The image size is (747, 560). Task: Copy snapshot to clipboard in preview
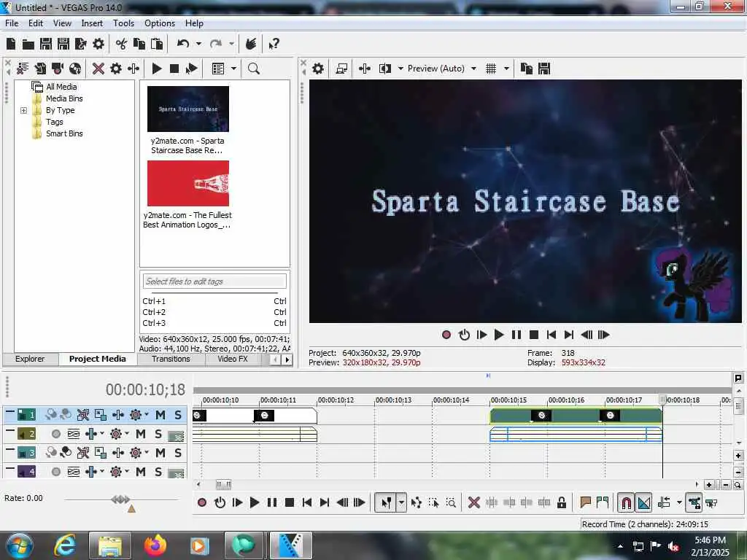(x=527, y=69)
